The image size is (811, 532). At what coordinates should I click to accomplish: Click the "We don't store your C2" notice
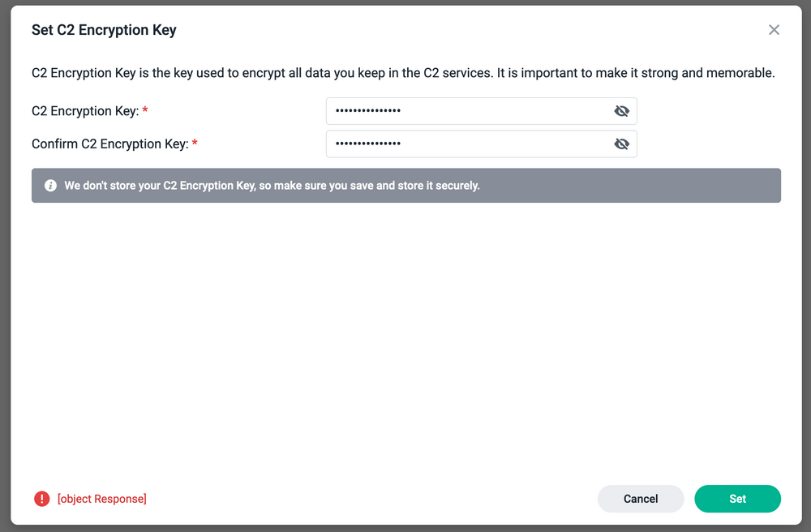[272, 186]
